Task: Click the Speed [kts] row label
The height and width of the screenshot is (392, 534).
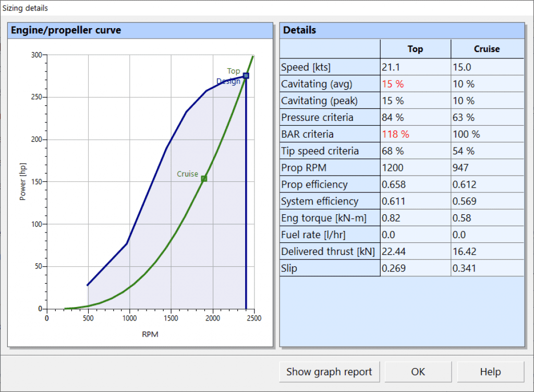Action: point(305,67)
